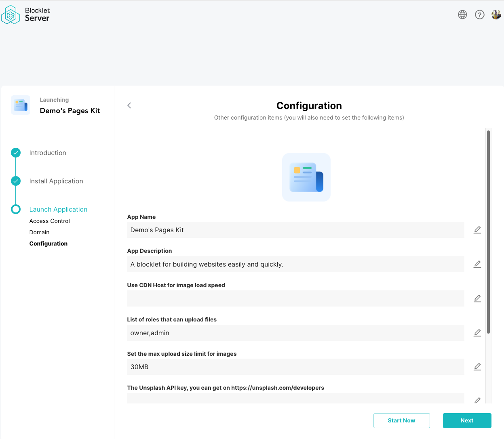Viewport: 504px width, 439px height.
Task: Go back using the left chevron arrow
Action: (129, 105)
